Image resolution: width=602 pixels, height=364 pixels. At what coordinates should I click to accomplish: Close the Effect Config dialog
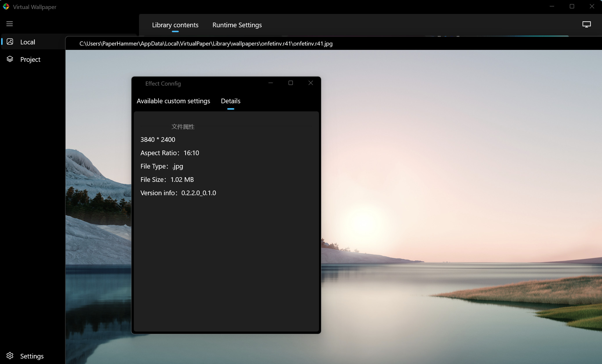[311, 83]
